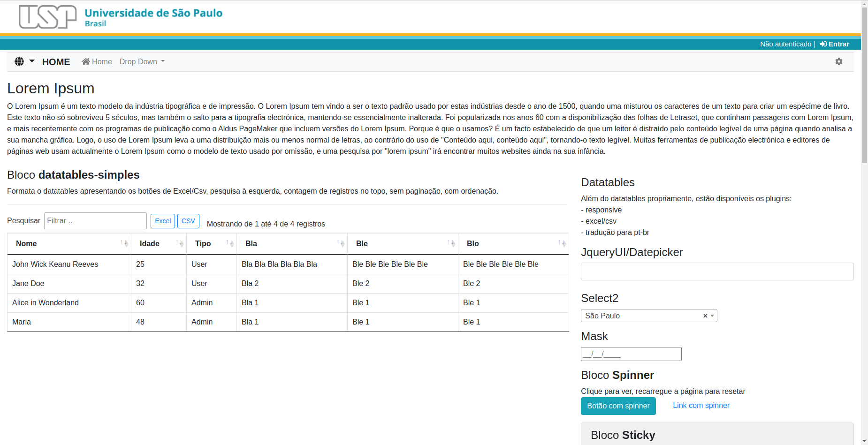
Task: Open the JqueryUI Datepicker field
Action: click(717, 272)
